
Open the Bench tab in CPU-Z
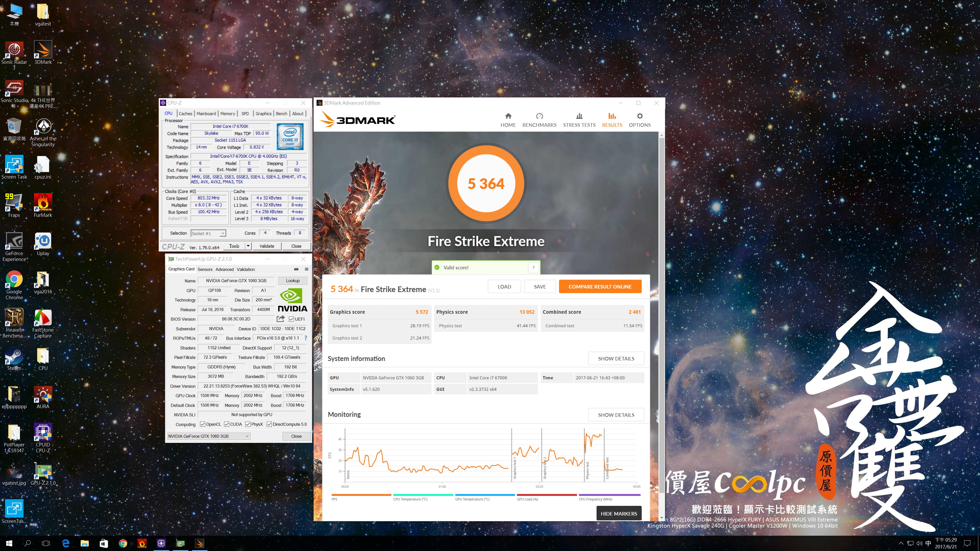tap(281, 113)
